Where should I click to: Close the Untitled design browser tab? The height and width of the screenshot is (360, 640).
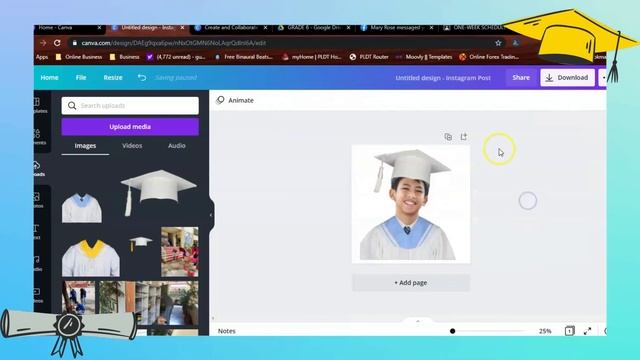[182, 28]
